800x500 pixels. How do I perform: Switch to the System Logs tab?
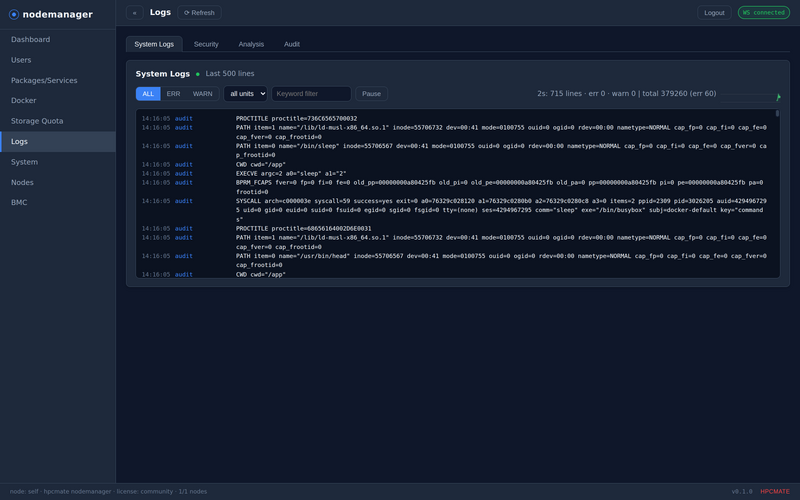click(x=154, y=44)
